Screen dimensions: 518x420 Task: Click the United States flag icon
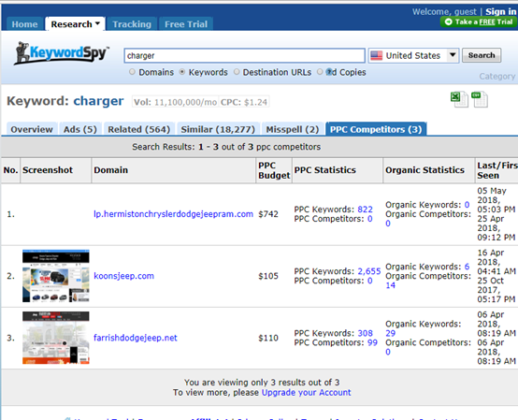[x=376, y=55]
